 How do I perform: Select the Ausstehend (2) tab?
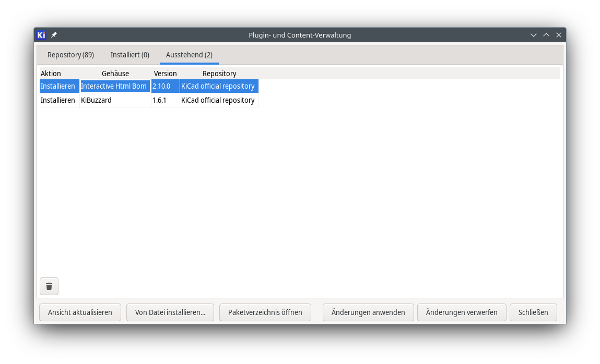tap(189, 55)
